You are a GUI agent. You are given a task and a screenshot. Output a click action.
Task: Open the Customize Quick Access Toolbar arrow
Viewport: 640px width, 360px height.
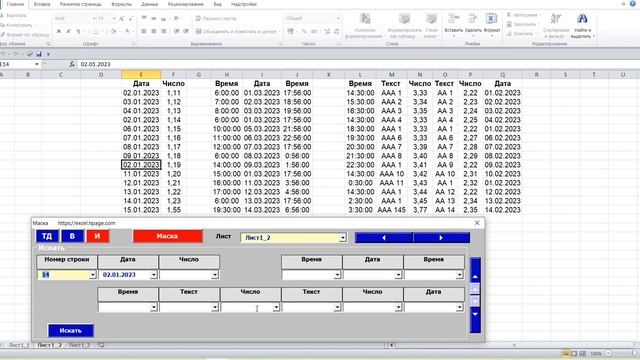(48, 54)
